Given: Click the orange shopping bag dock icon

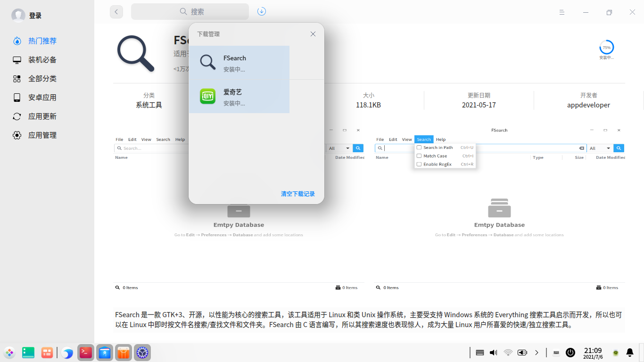Looking at the screenshot, I should pyautogui.click(x=124, y=352).
